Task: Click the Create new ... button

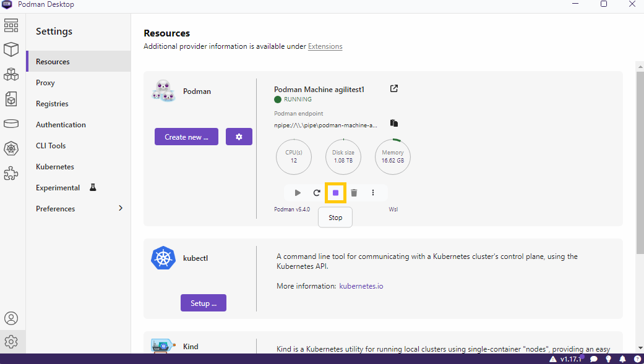Action: coord(186,137)
